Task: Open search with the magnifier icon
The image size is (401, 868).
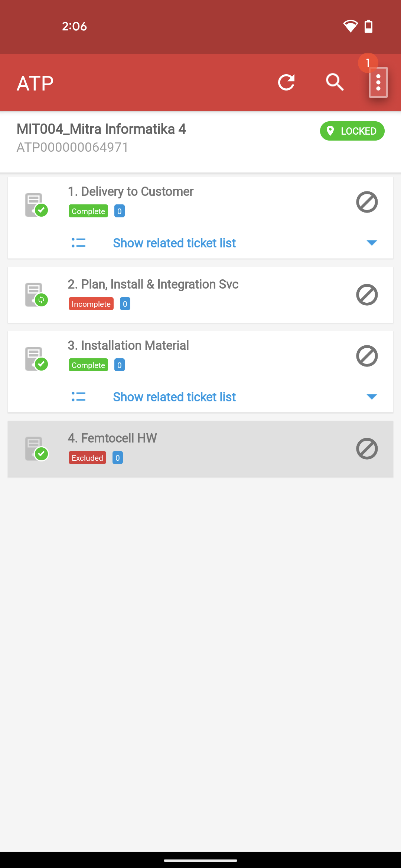Action: click(335, 82)
